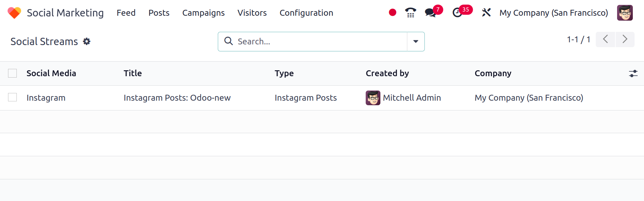Open the user avatar menu

(625, 13)
